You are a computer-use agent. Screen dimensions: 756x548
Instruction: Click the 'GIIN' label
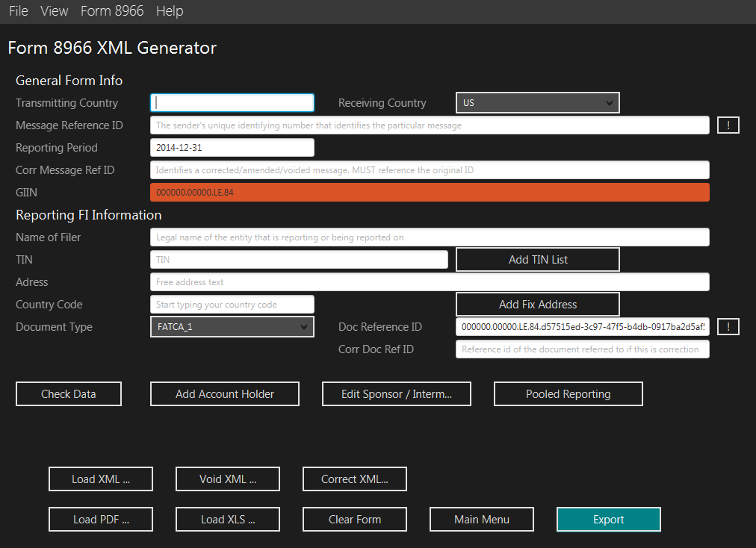(26, 193)
